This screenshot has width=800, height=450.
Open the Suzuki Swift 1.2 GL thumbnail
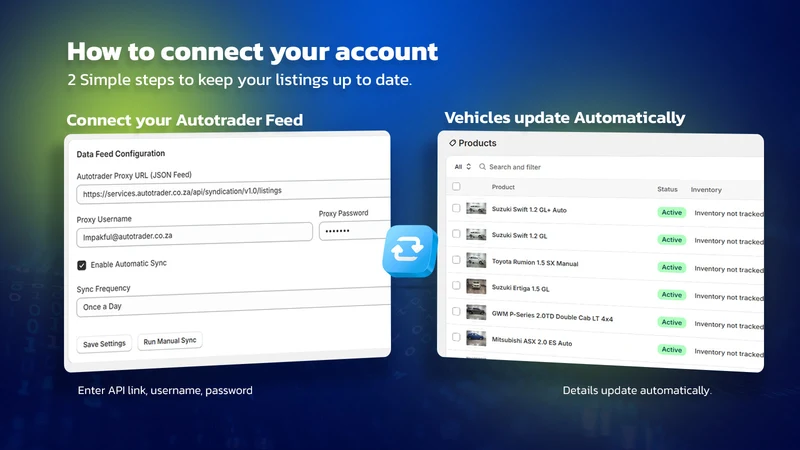pos(476,234)
